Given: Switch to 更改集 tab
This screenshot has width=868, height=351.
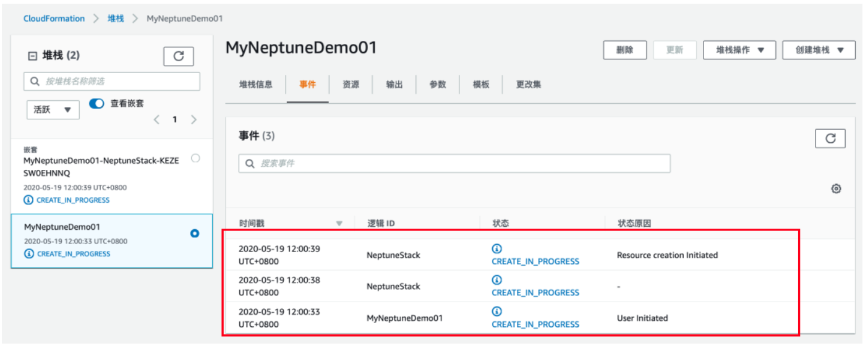Looking at the screenshot, I should coord(529,85).
